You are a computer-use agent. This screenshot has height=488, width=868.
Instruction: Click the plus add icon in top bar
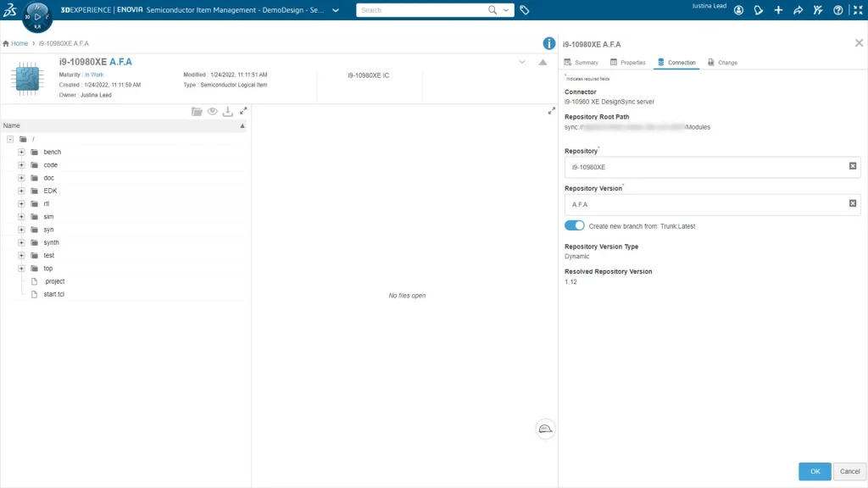click(x=778, y=10)
